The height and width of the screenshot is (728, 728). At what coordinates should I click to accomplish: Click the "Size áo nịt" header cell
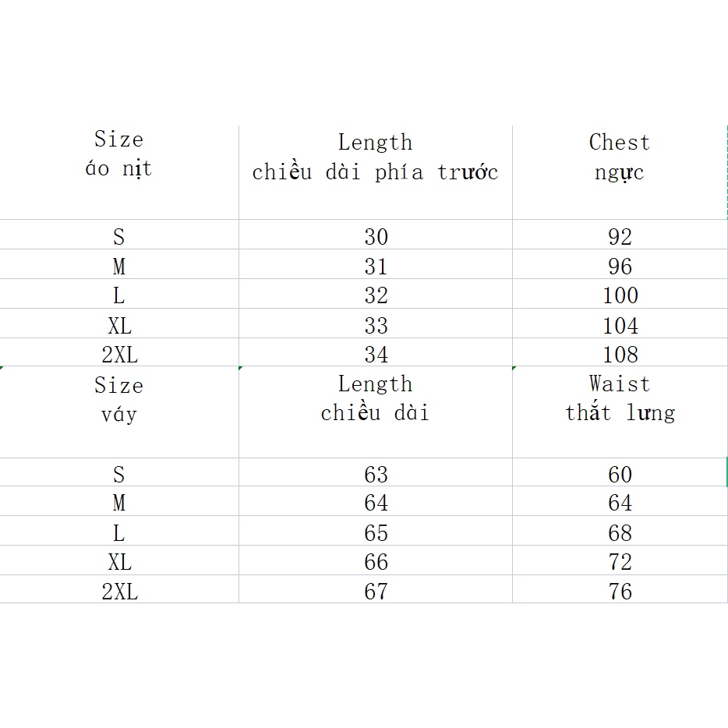[x=118, y=154]
